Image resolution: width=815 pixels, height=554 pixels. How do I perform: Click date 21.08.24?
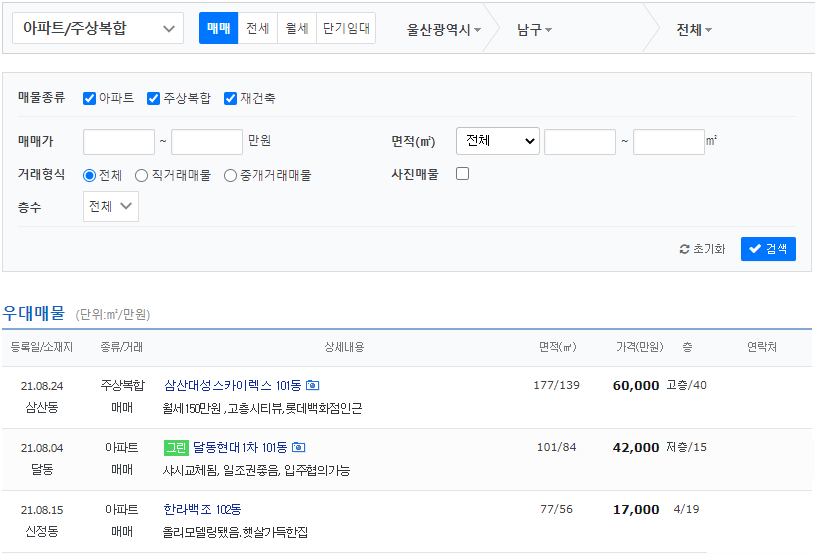42,386
